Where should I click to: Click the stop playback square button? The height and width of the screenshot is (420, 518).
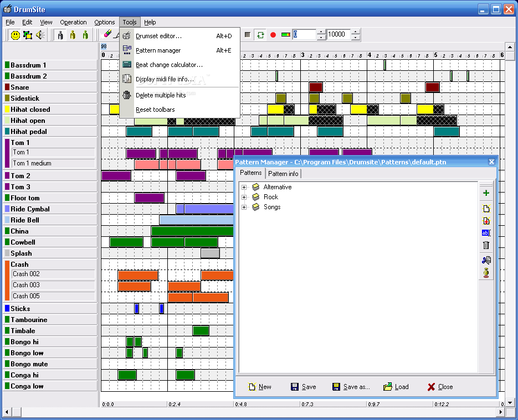click(248, 35)
